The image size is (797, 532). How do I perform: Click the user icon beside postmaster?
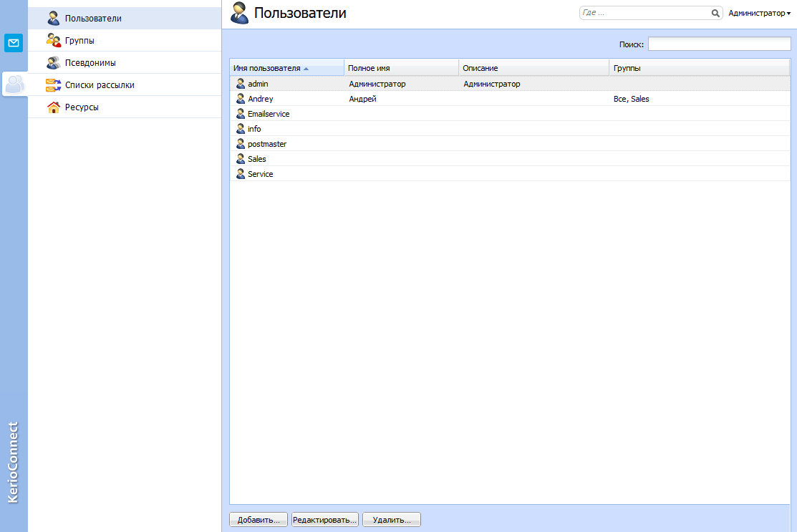pyautogui.click(x=241, y=144)
